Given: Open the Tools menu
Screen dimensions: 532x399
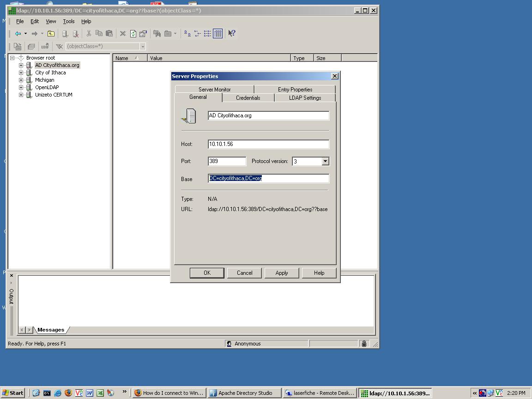Looking at the screenshot, I should coord(68,21).
